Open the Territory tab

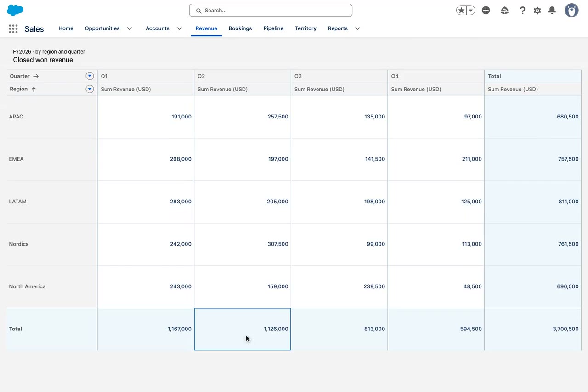click(305, 28)
